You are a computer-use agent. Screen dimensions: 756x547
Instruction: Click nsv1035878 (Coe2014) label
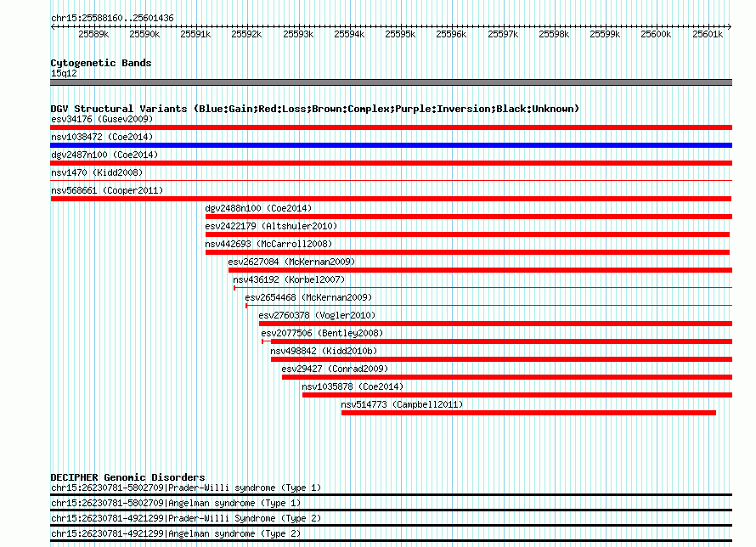pyautogui.click(x=353, y=386)
